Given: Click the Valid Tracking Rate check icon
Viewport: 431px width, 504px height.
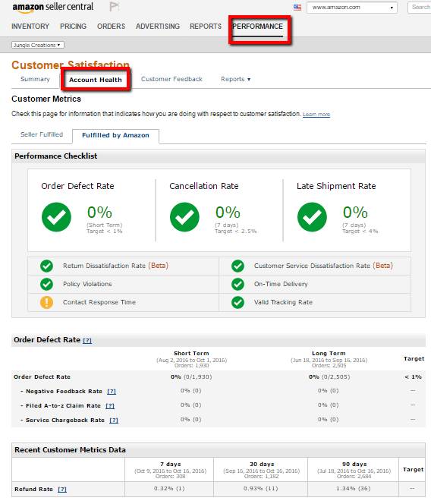Looking at the screenshot, I should [238, 302].
